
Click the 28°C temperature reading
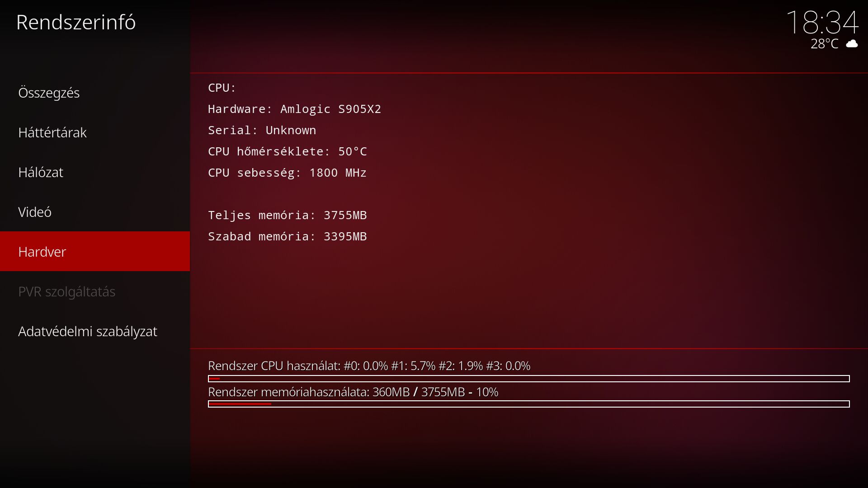tap(824, 44)
